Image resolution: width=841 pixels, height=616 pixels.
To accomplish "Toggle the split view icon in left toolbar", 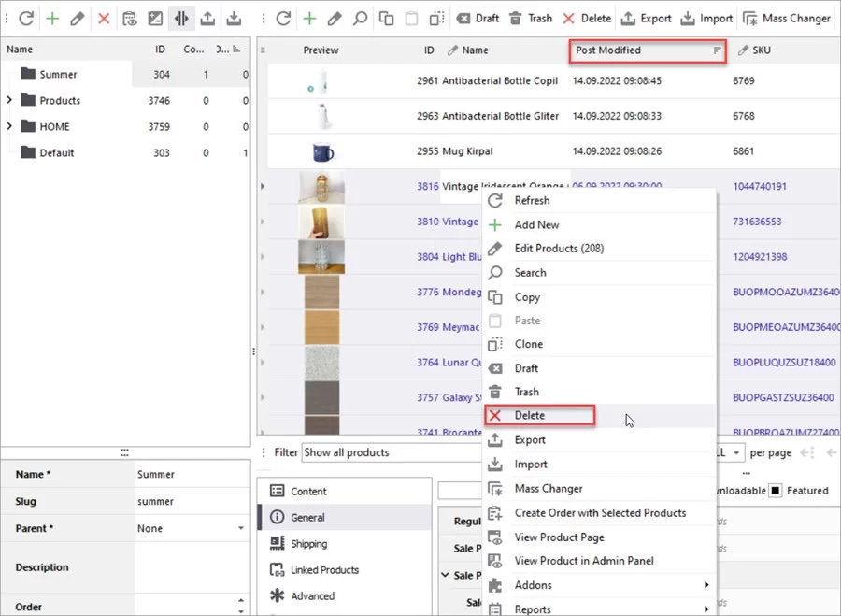I will (x=180, y=18).
